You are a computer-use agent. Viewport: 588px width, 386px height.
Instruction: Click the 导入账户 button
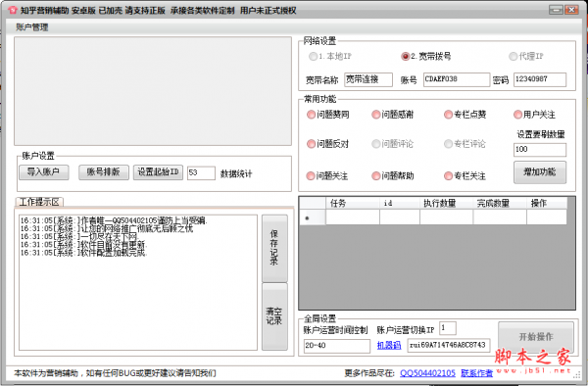[x=43, y=172]
